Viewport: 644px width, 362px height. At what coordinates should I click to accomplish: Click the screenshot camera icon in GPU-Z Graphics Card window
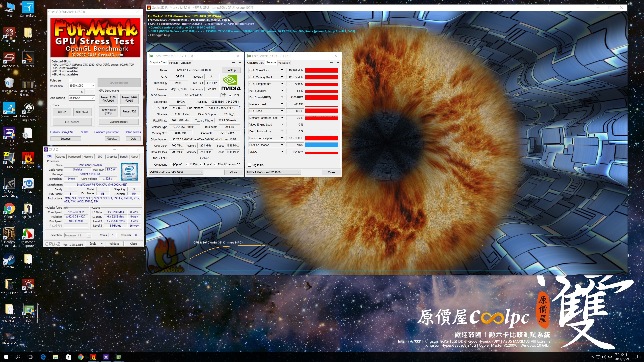(233, 63)
